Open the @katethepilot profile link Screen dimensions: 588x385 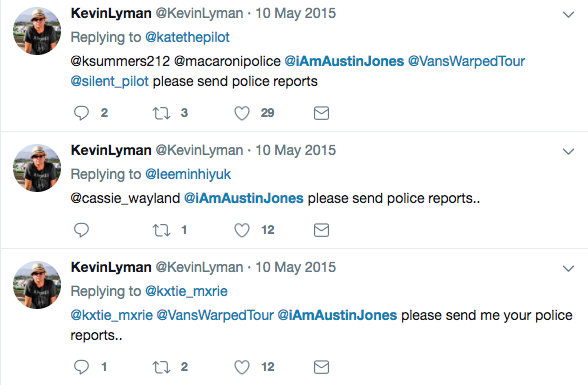pyautogui.click(x=187, y=37)
